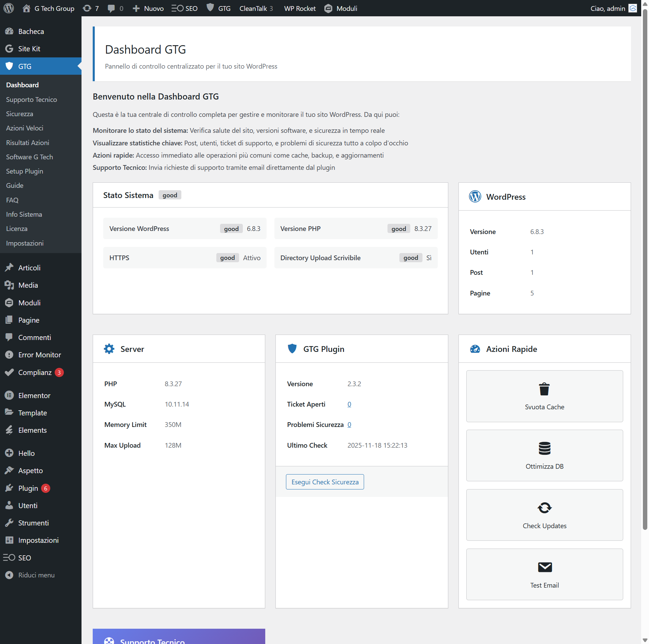Expand the WP Rocket admin bar menu
The width and height of the screenshot is (649, 644).
(x=300, y=8)
